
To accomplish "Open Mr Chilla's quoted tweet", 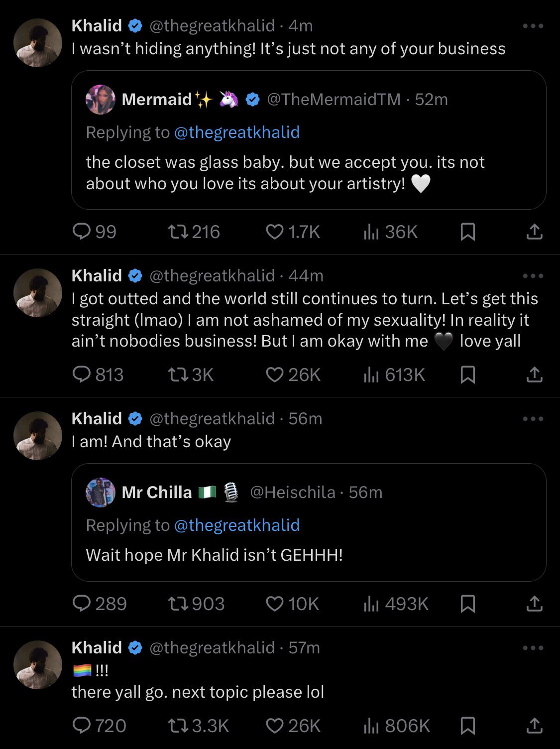I will coord(309,555).
